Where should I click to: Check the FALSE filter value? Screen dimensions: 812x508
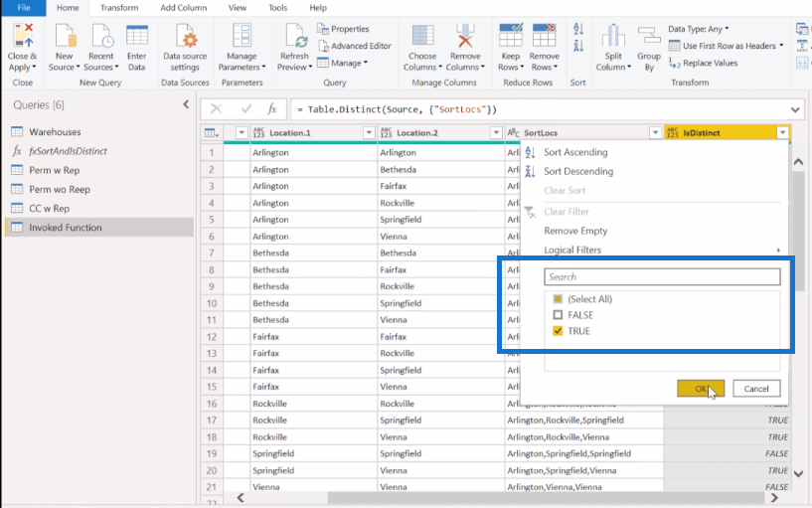[x=558, y=315]
